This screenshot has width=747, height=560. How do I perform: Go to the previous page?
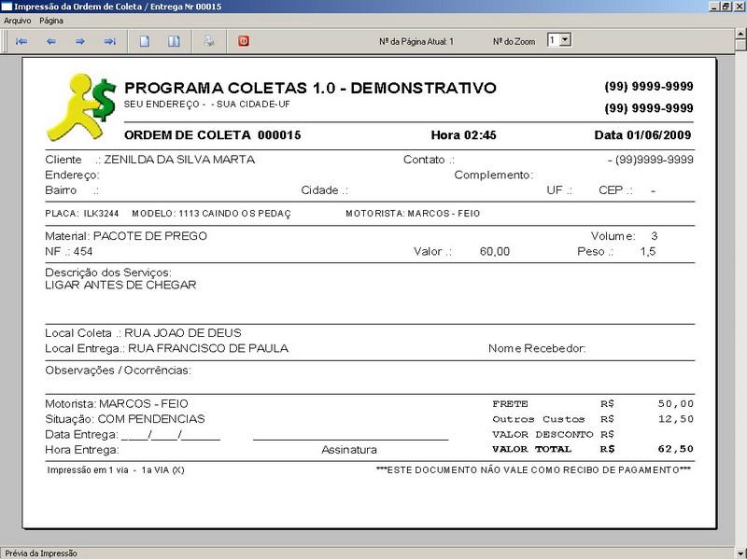[51, 41]
